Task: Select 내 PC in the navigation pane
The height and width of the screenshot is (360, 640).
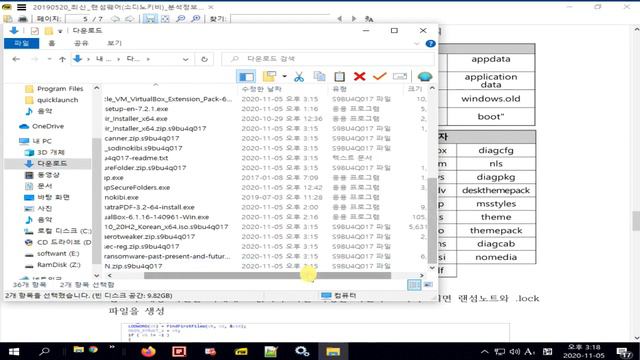Action: point(42,141)
